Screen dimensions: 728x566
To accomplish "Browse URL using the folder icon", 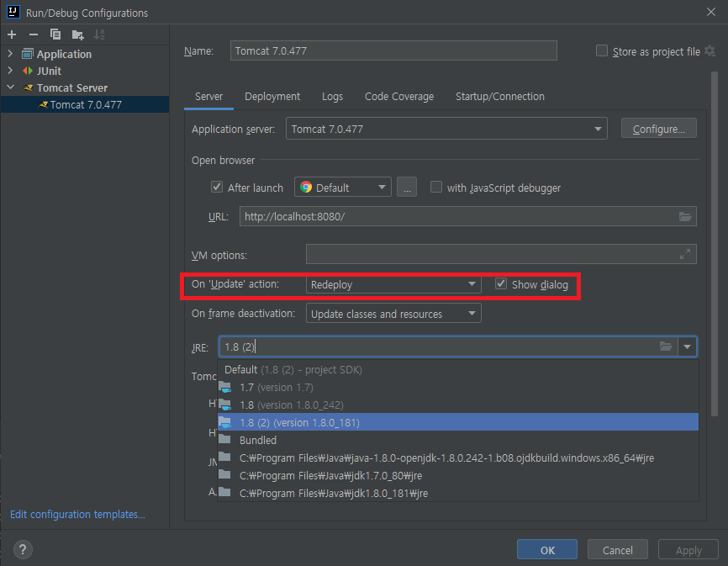I will pyautogui.click(x=685, y=216).
